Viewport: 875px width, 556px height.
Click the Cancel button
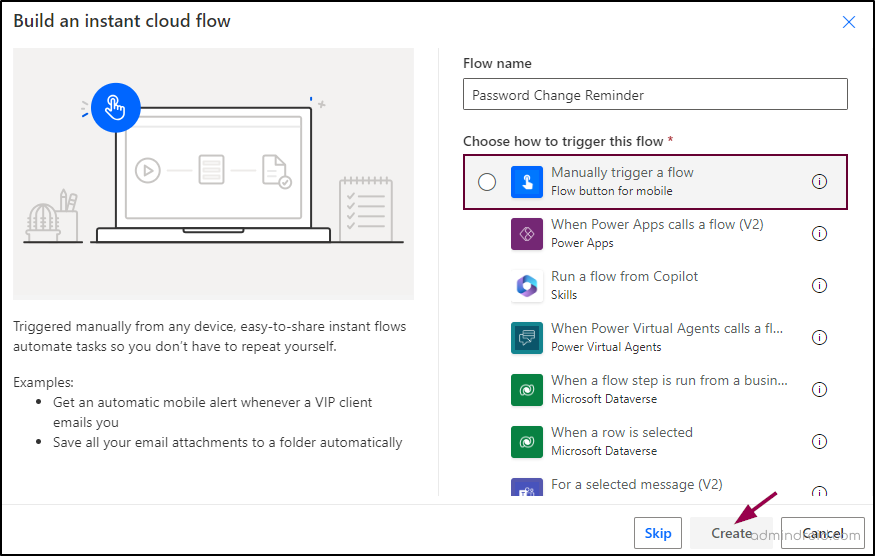point(822,533)
